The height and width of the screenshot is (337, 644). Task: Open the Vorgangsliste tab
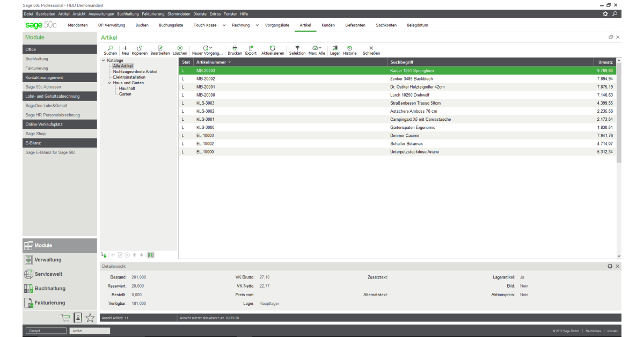click(278, 25)
